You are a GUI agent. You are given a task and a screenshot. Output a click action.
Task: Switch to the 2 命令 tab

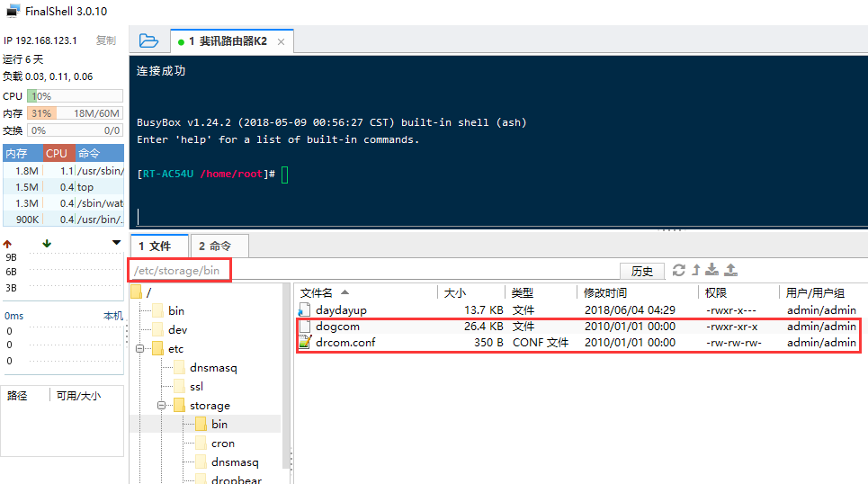tap(219, 246)
